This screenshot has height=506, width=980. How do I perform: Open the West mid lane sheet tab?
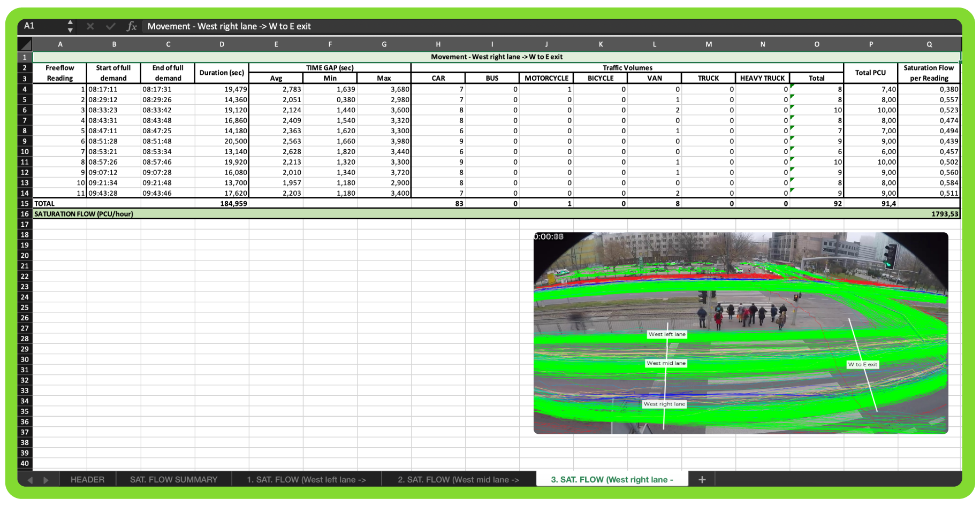click(458, 479)
